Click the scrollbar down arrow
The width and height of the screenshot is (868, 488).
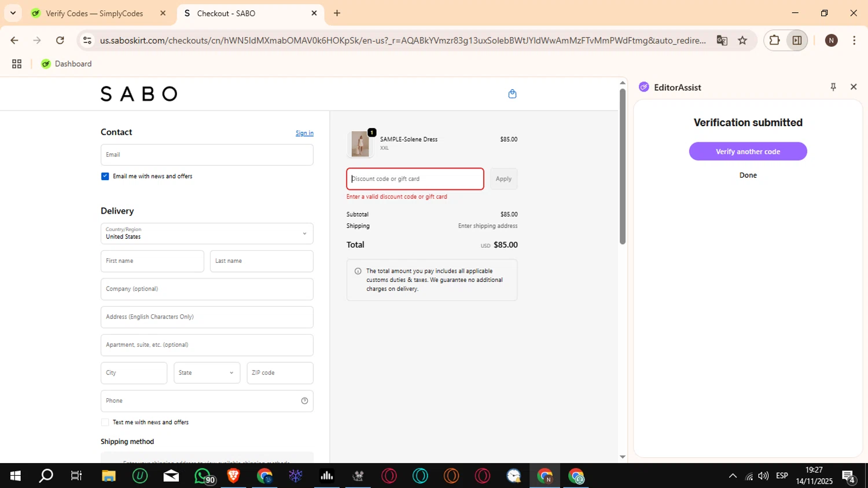(623, 457)
